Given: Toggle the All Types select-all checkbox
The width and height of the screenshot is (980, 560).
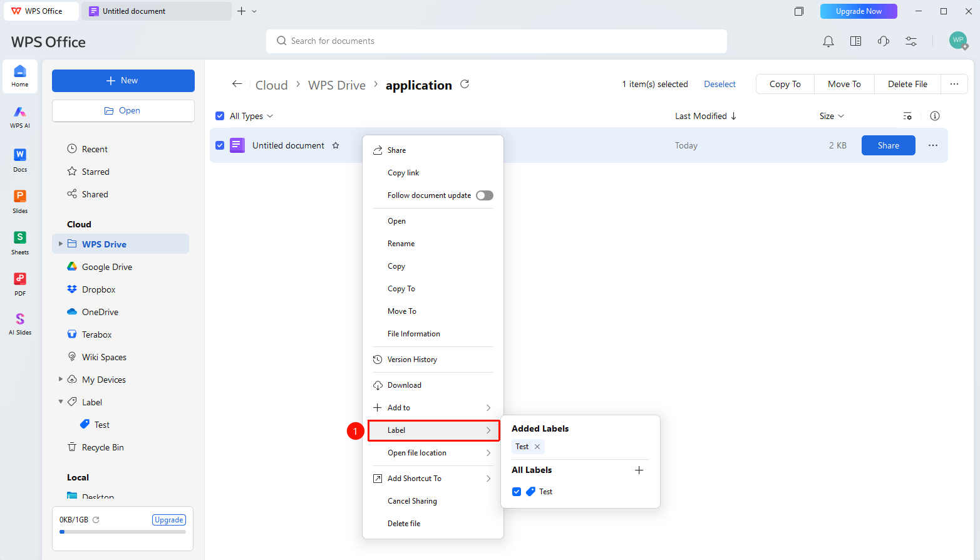Looking at the screenshot, I should click(220, 116).
